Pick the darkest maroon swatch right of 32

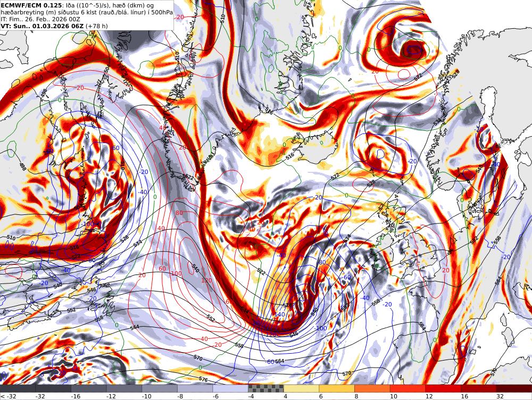[x=514, y=389]
